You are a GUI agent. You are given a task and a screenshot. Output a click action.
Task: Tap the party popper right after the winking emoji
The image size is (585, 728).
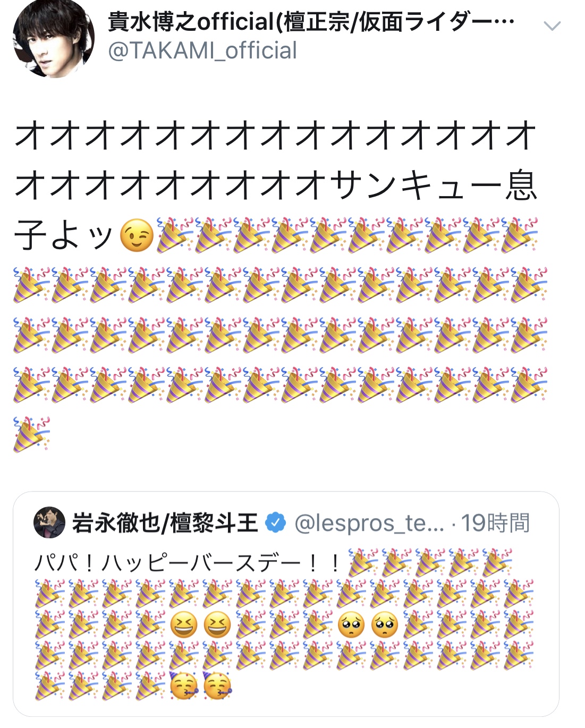174,235
